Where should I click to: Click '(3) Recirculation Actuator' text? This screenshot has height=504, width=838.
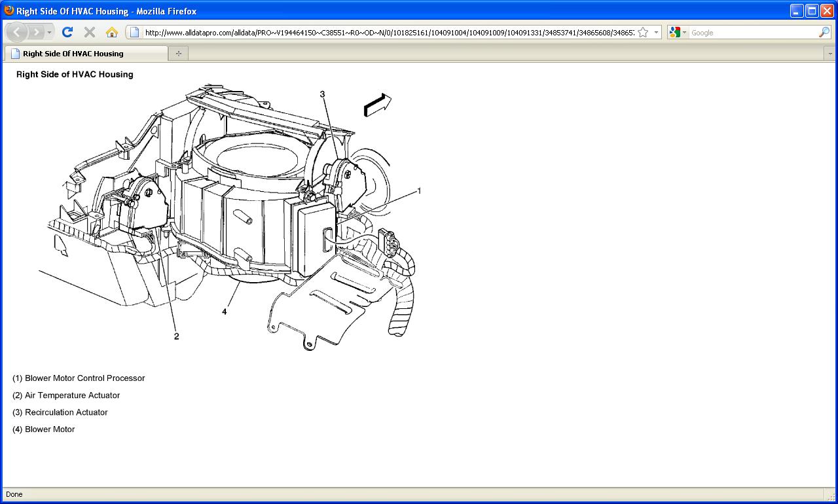click(x=60, y=412)
